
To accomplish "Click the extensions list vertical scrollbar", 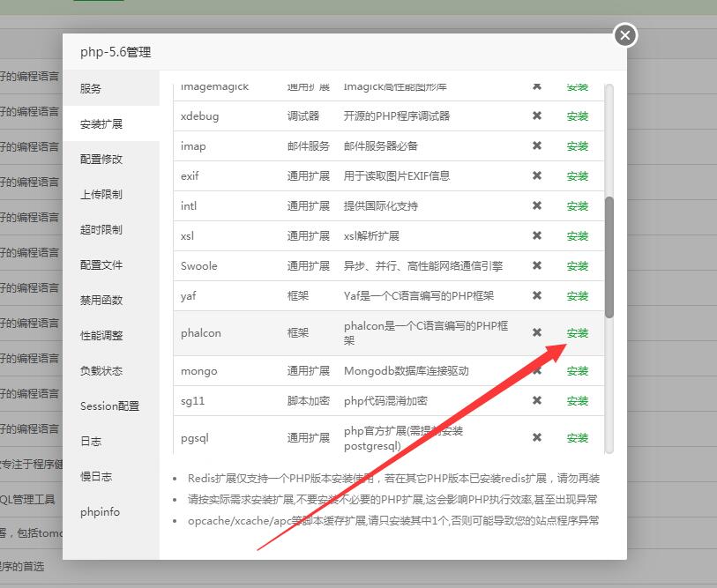I will [609, 256].
